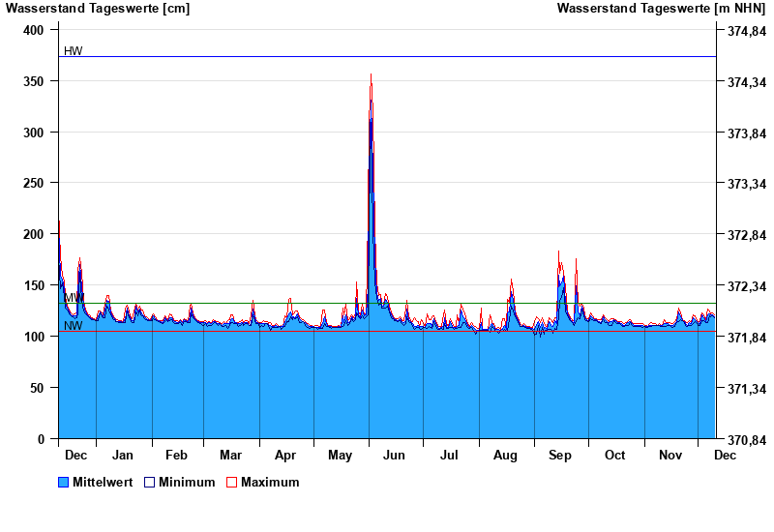Click the Mar month label on the x-axis

point(230,455)
